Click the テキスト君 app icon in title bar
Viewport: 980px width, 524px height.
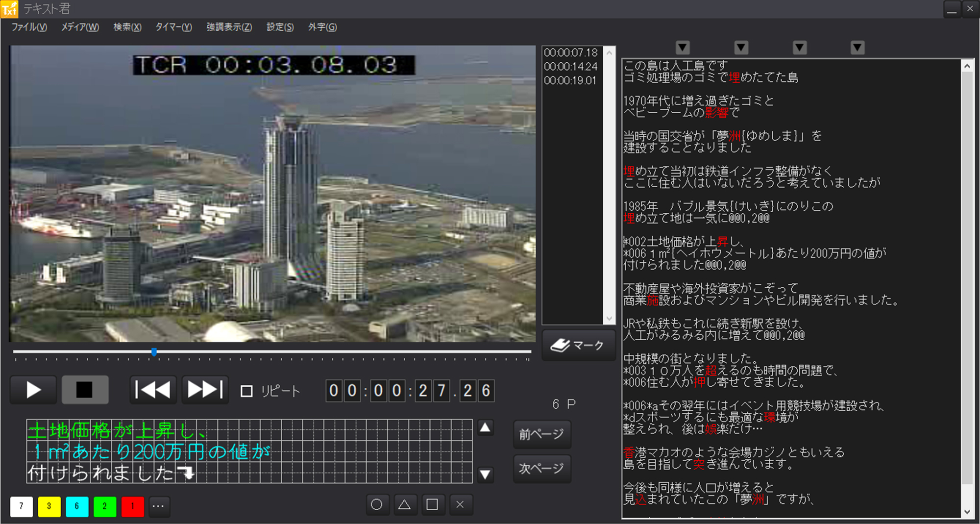point(9,9)
